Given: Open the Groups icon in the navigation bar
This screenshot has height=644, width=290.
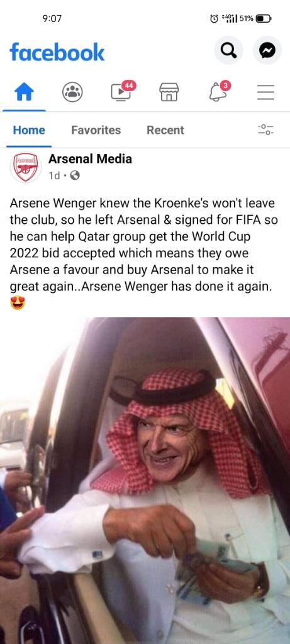Looking at the screenshot, I should [x=72, y=92].
